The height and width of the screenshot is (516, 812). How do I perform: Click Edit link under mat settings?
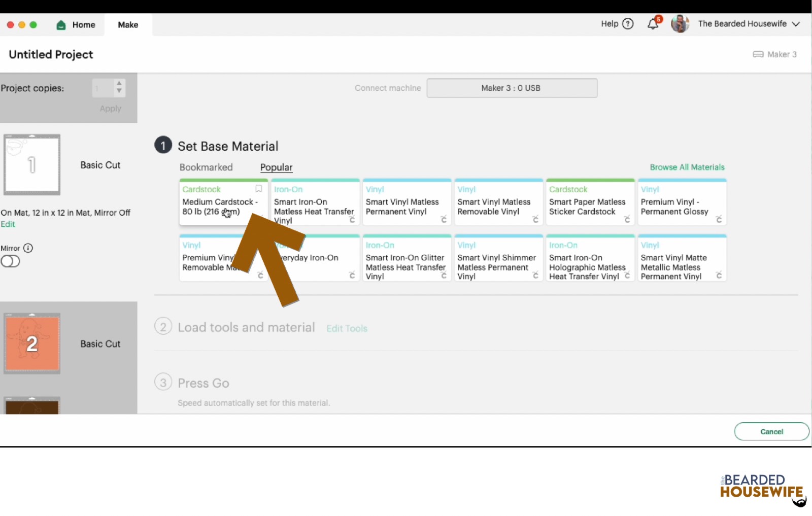tap(8, 224)
